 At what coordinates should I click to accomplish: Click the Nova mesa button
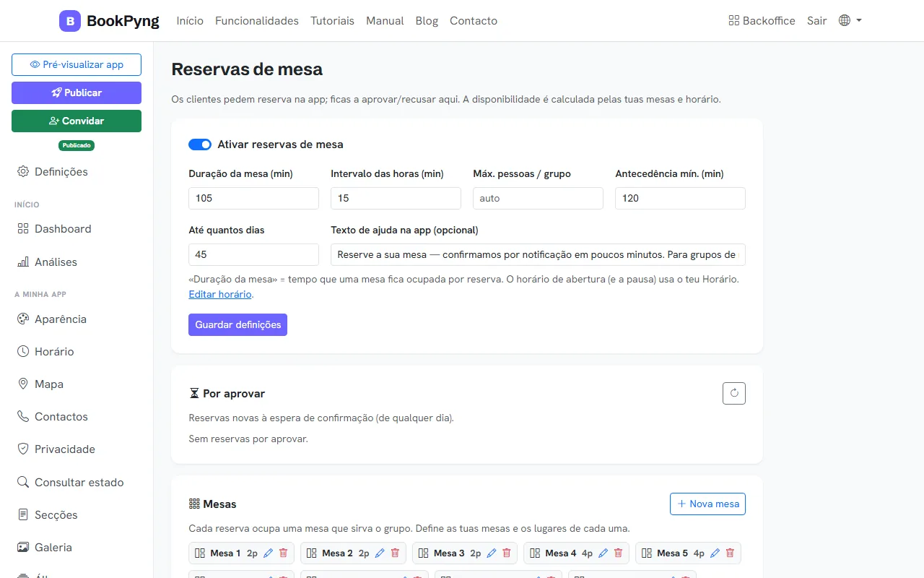point(707,504)
